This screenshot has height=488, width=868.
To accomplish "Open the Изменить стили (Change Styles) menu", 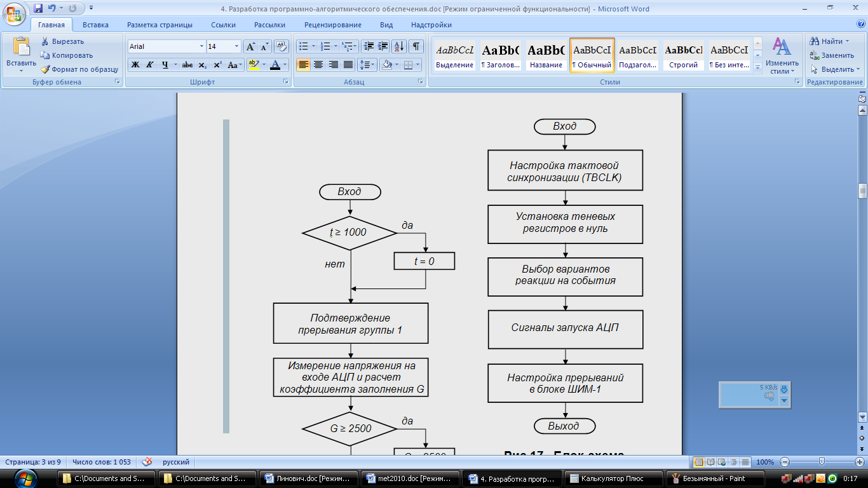I will click(782, 55).
